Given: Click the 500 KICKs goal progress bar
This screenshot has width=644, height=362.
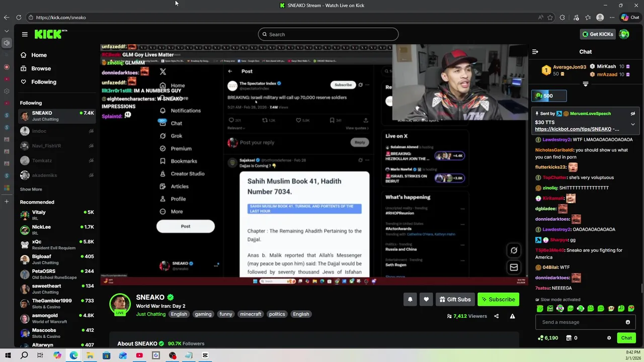Looking at the screenshot, I should pyautogui.click(x=549, y=96).
